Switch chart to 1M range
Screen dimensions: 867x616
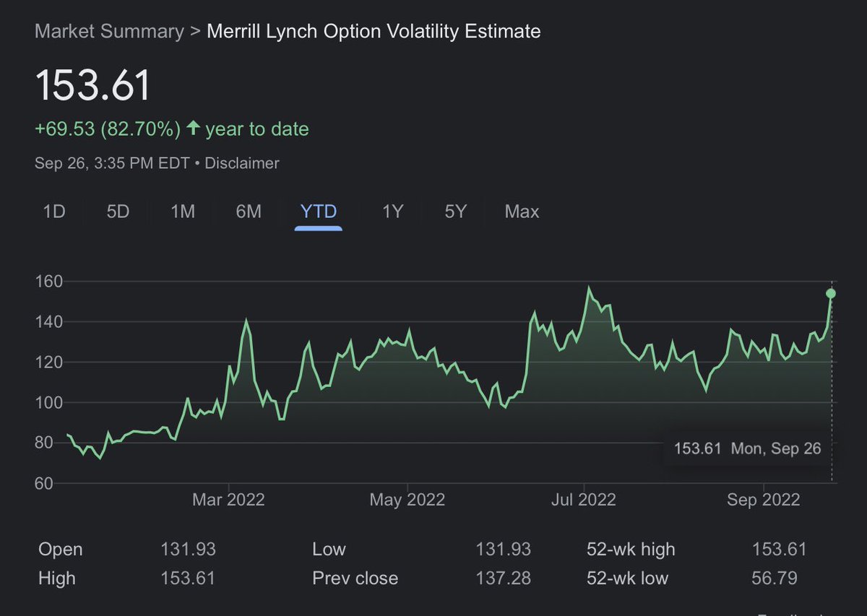pos(183,212)
